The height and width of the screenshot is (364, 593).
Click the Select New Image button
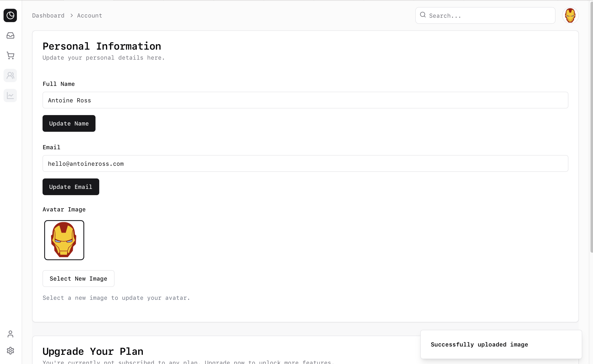point(78,279)
